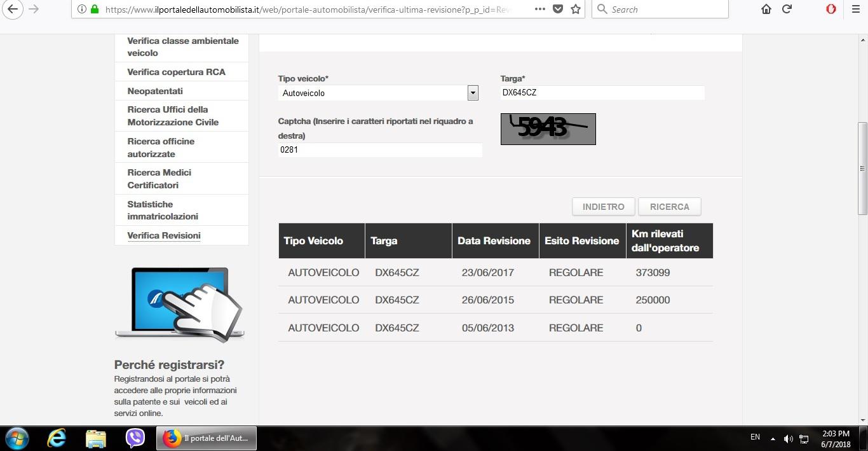Click the Neopatentati sidebar link
This screenshot has height=451, width=868.
tap(155, 91)
